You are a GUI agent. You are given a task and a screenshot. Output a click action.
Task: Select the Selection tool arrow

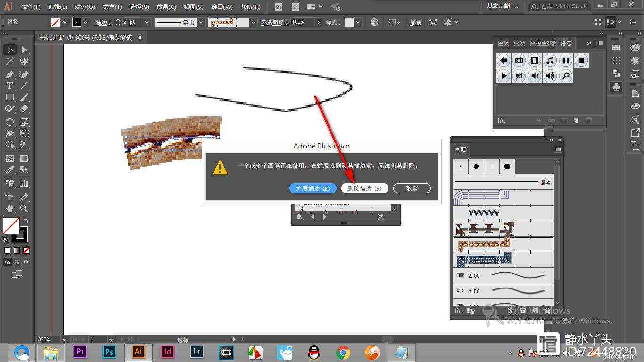pyautogui.click(x=9, y=50)
